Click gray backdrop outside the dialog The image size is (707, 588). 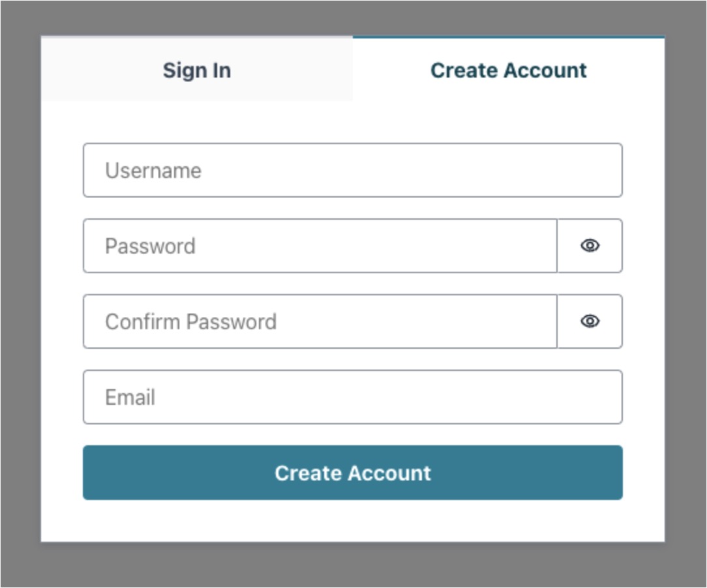click(x=20, y=293)
